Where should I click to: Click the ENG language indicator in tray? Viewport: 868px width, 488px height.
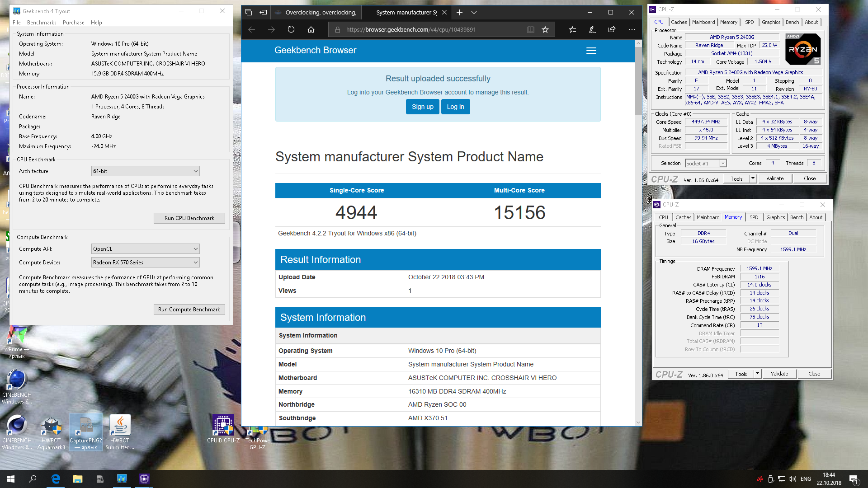(x=806, y=479)
